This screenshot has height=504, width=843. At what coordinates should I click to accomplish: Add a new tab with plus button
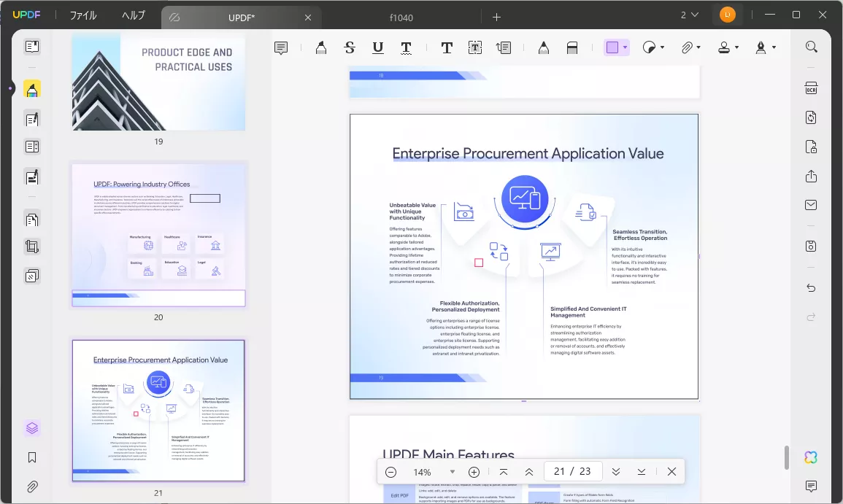pyautogui.click(x=496, y=18)
